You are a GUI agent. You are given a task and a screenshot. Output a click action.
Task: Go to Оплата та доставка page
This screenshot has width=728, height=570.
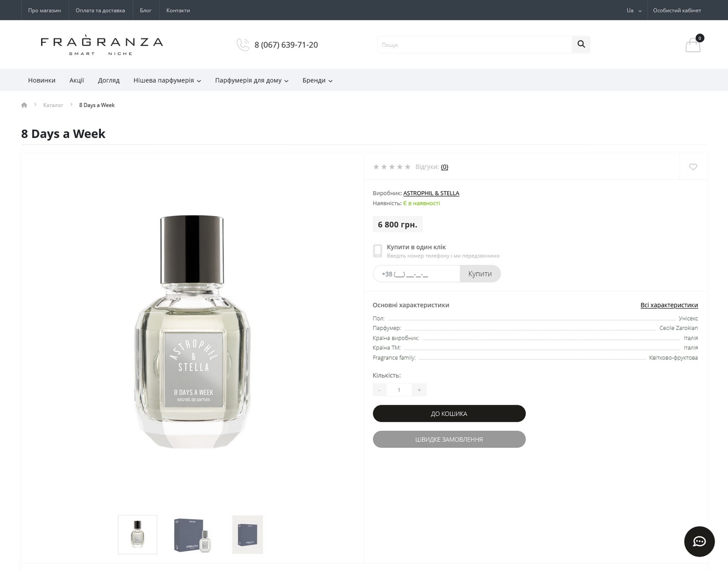pyautogui.click(x=100, y=10)
